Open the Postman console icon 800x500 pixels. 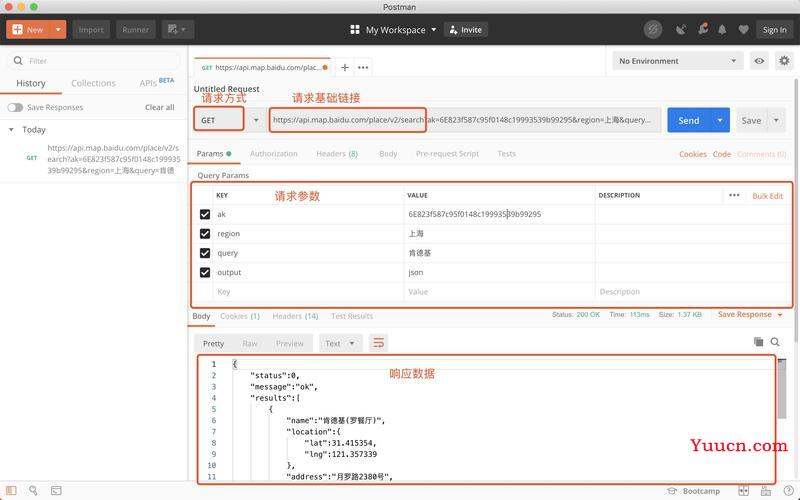pyautogui.click(x=56, y=491)
